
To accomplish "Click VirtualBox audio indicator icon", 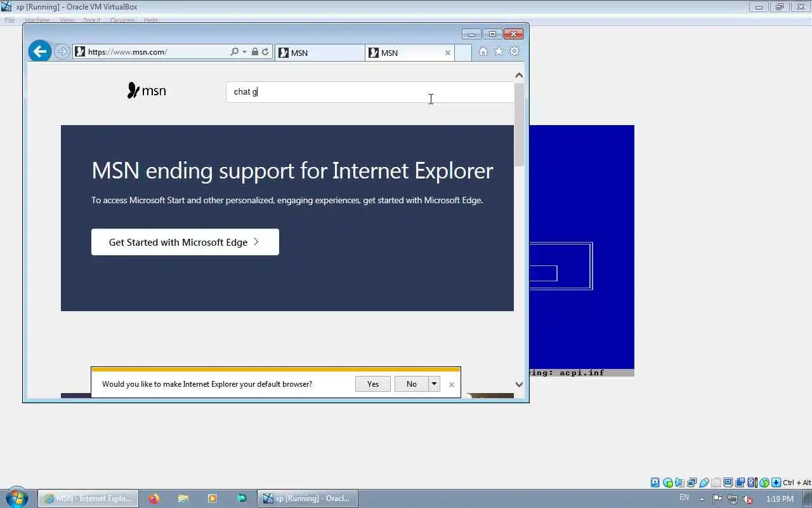I will pyautogui.click(x=680, y=483).
